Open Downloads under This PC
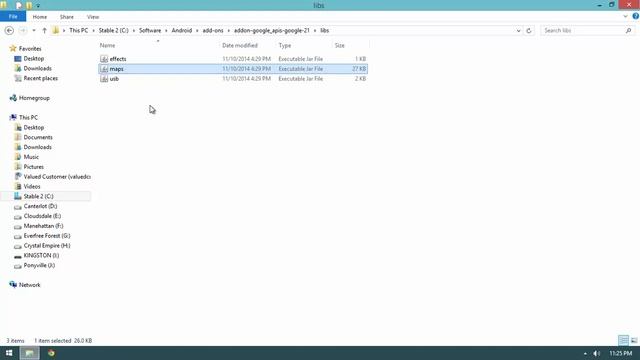 pyautogui.click(x=37, y=147)
